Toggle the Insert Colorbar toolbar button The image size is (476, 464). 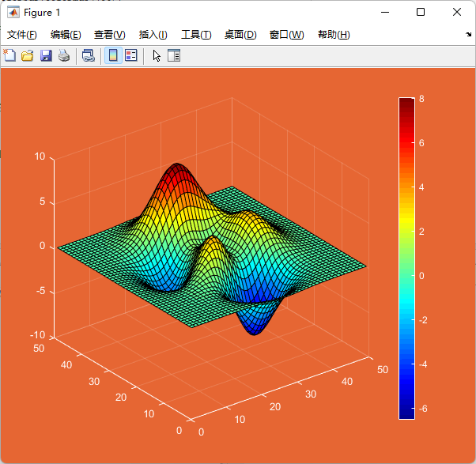(x=113, y=55)
